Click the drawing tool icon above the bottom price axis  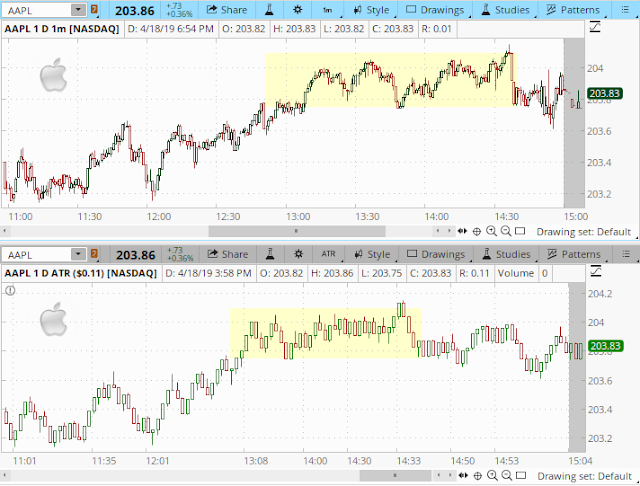[596, 271]
